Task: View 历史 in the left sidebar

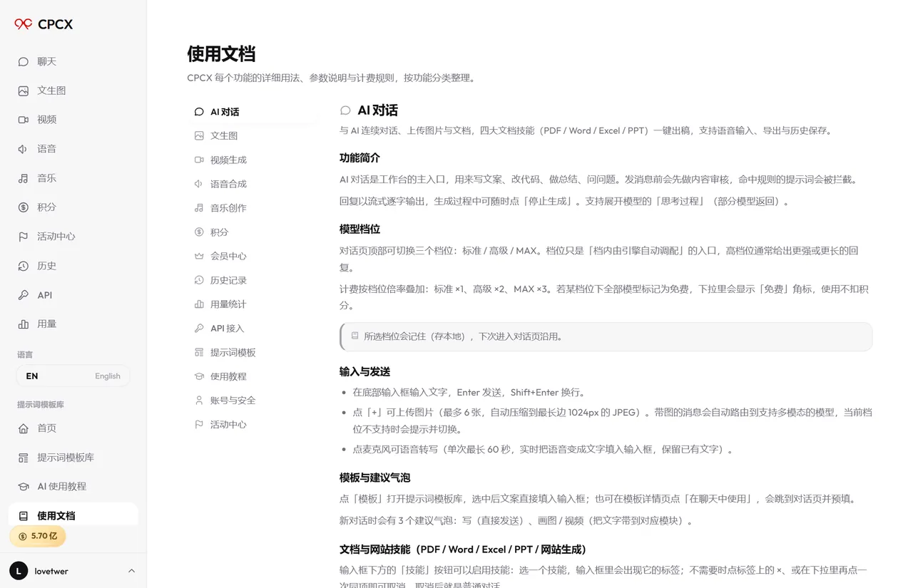Action: (73, 266)
